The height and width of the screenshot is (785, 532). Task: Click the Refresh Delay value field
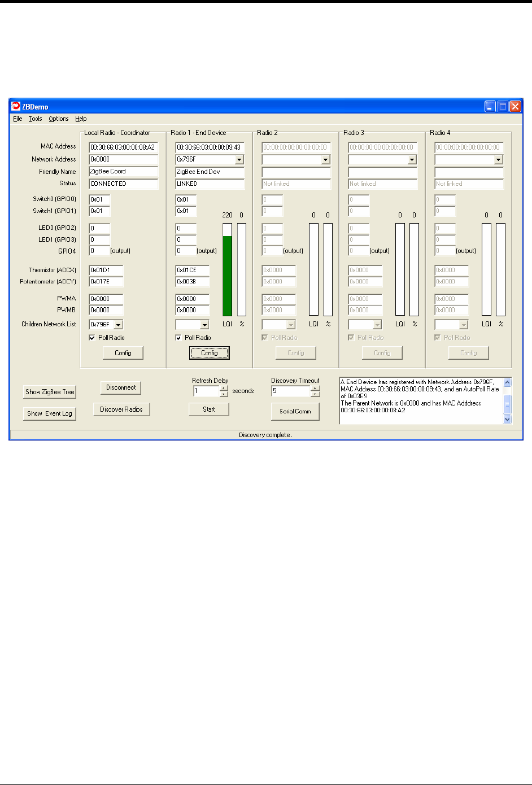tap(206, 391)
